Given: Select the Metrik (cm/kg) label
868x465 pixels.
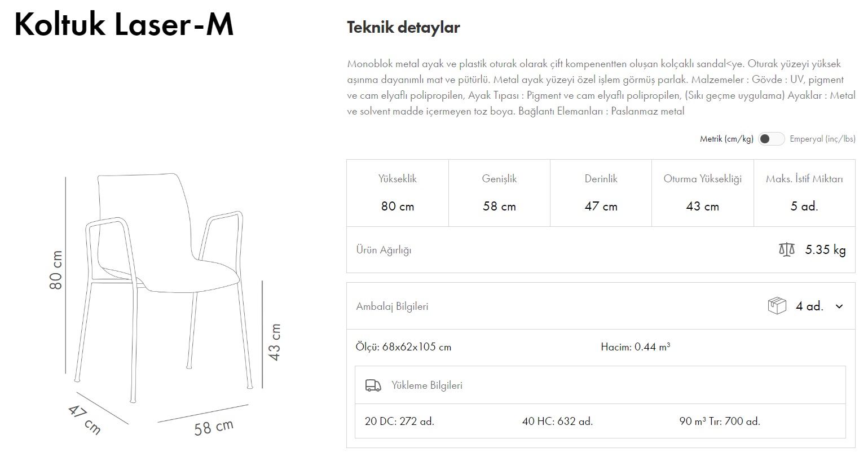Looking at the screenshot, I should coord(726,139).
